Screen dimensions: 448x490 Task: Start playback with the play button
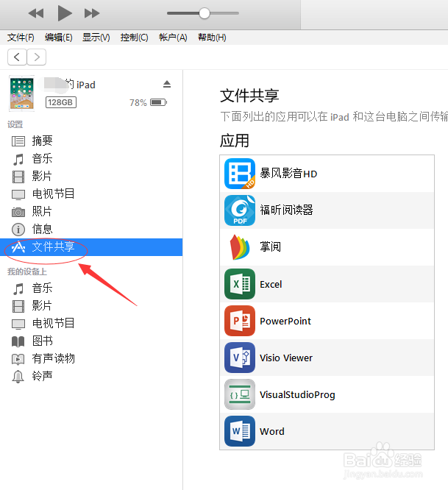click(65, 13)
